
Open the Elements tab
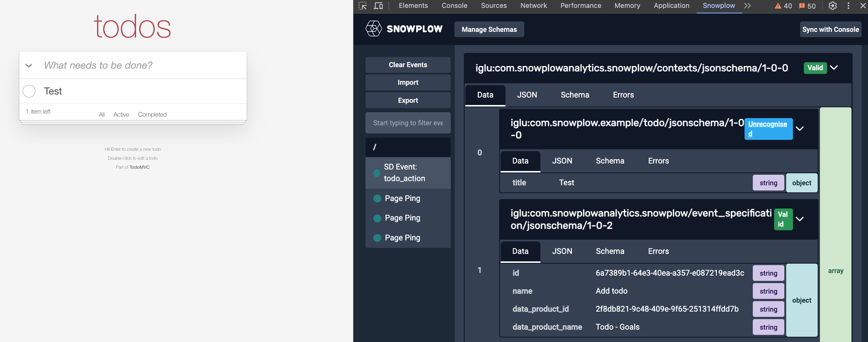[413, 6]
